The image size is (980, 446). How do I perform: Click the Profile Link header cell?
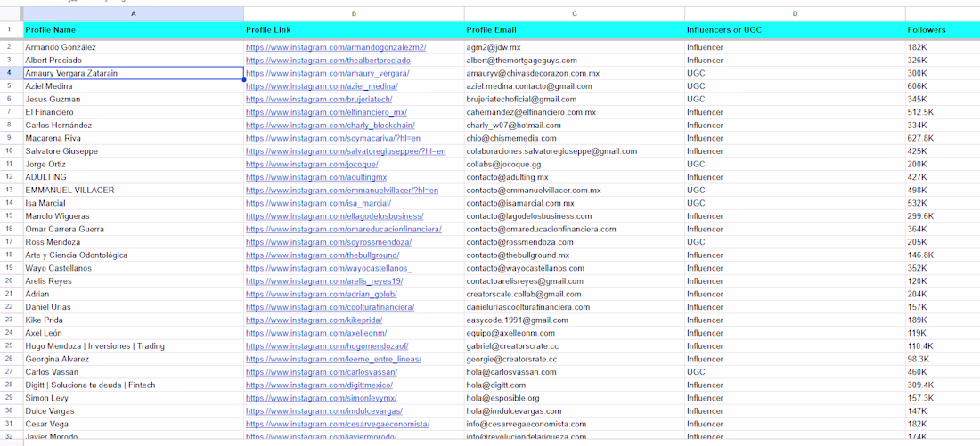coord(354,29)
